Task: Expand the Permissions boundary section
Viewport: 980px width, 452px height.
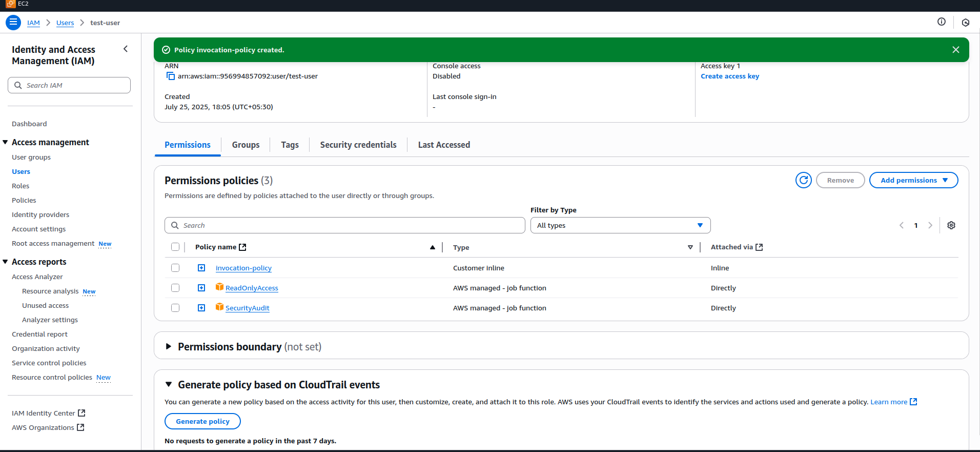Action: tap(169, 347)
